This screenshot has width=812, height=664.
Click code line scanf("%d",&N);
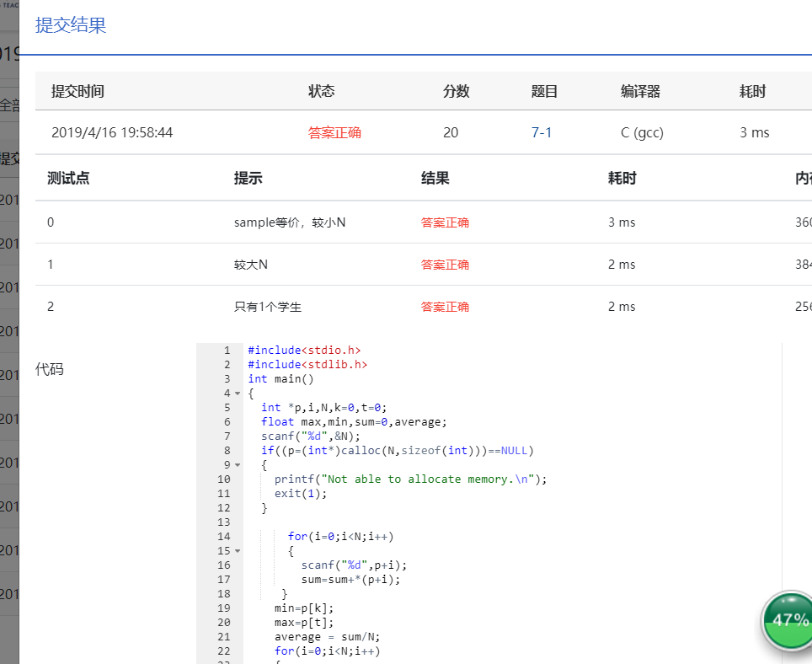pyautogui.click(x=310, y=436)
